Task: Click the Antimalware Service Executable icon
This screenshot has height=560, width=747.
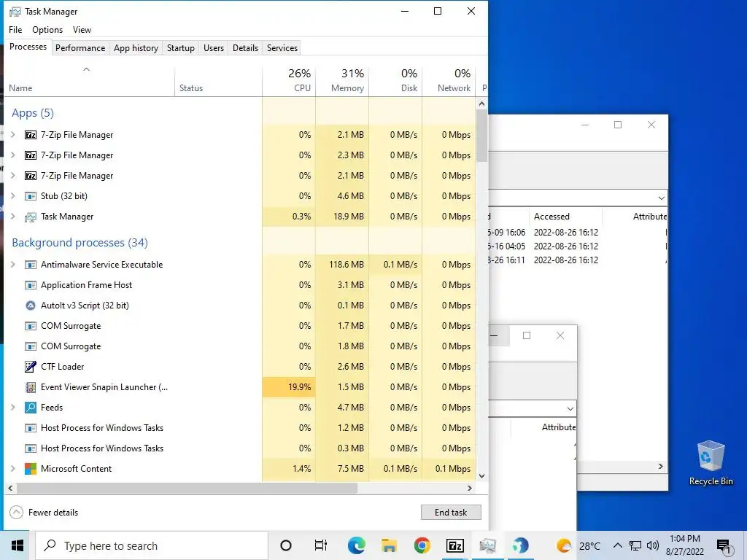Action: click(x=31, y=265)
